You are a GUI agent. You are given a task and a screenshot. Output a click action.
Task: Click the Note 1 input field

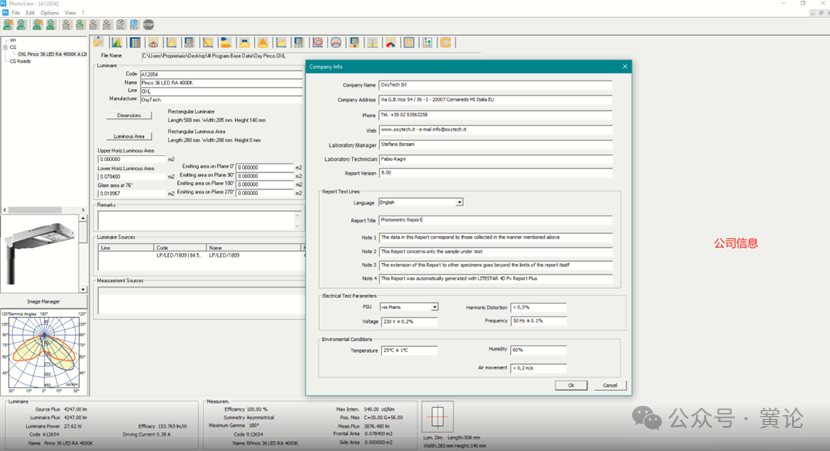[495, 237]
